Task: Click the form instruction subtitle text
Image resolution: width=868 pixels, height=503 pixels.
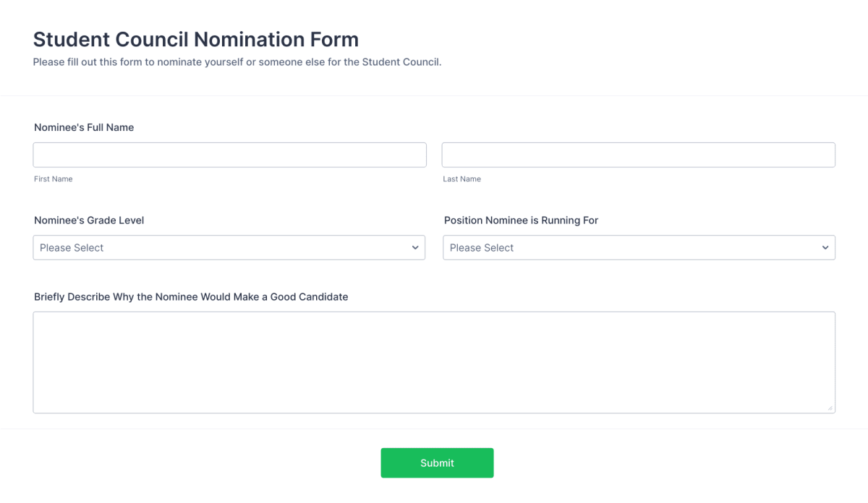Action: pos(237,62)
